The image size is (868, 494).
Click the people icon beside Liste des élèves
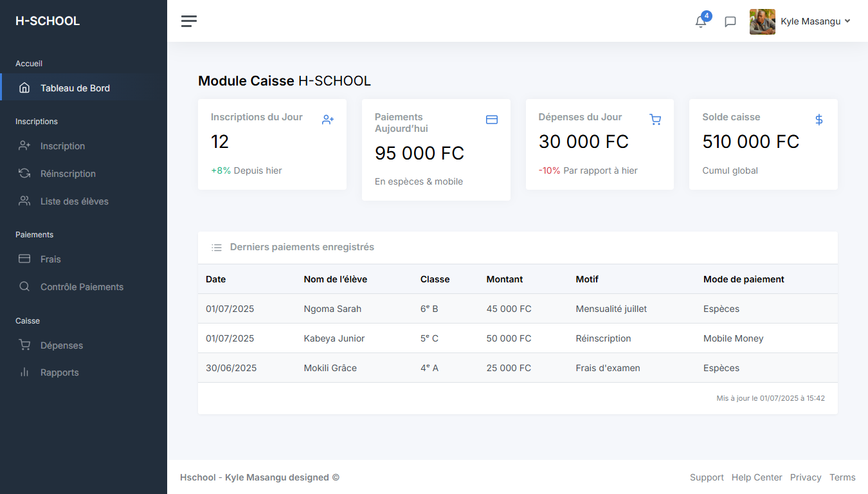coord(24,201)
